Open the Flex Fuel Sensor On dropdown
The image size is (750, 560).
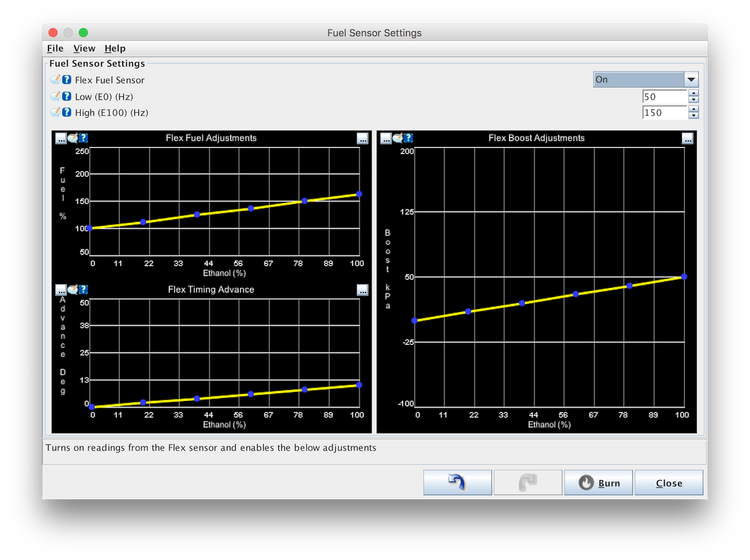click(645, 79)
